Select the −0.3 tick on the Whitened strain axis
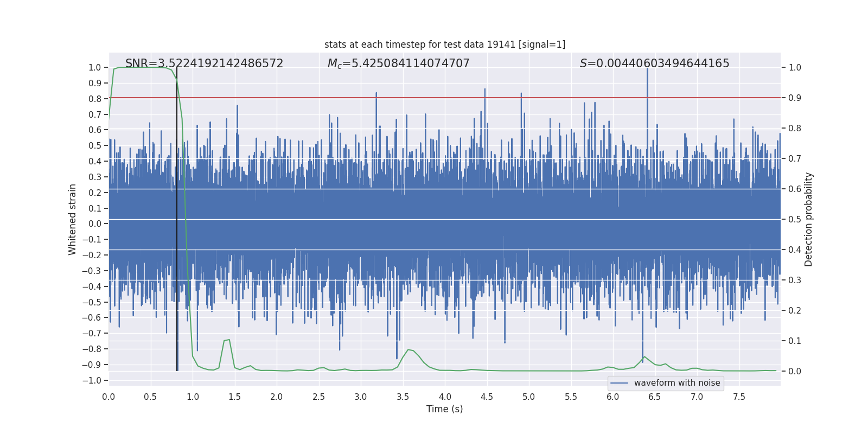868x434 pixels. coord(92,271)
